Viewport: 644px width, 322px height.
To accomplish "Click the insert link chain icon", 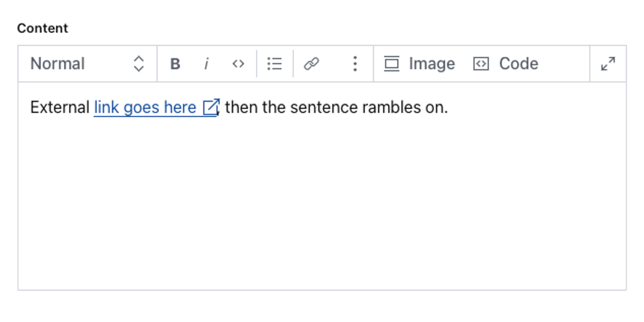I will click(x=311, y=64).
